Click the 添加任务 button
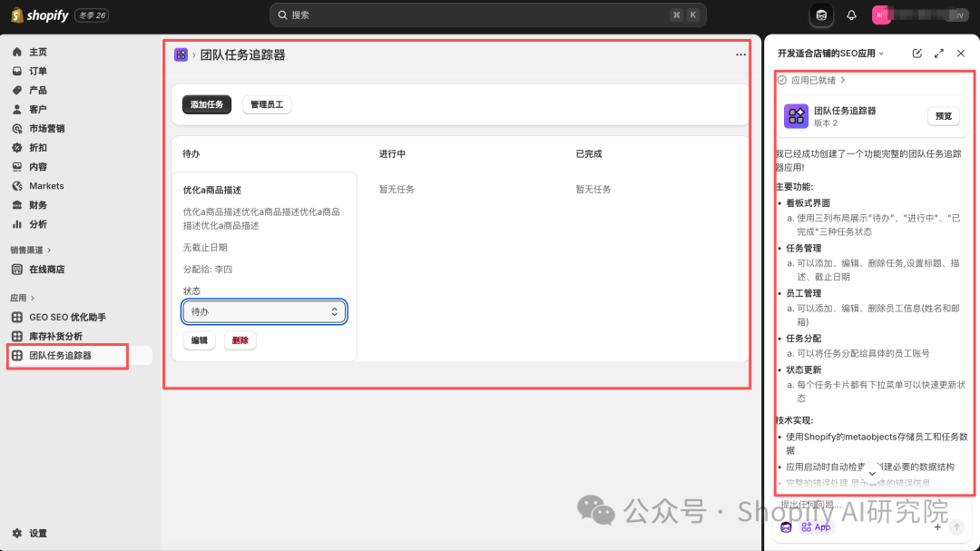Image resolution: width=980 pixels, height=551 pixels. (207, 104)
